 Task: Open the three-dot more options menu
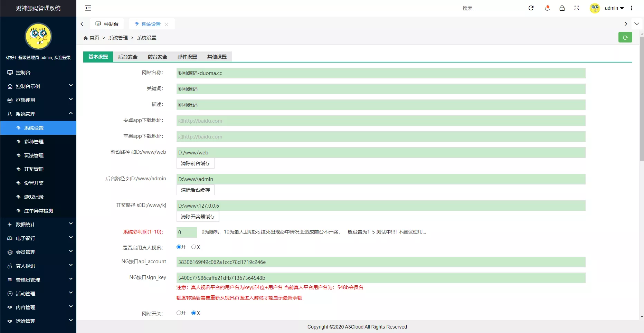coord(632,8)
